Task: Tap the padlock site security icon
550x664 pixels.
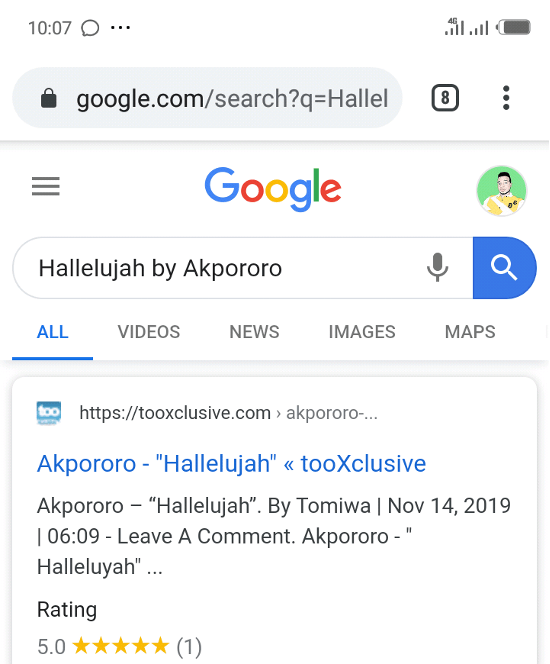Action: [x=49, y=98]
